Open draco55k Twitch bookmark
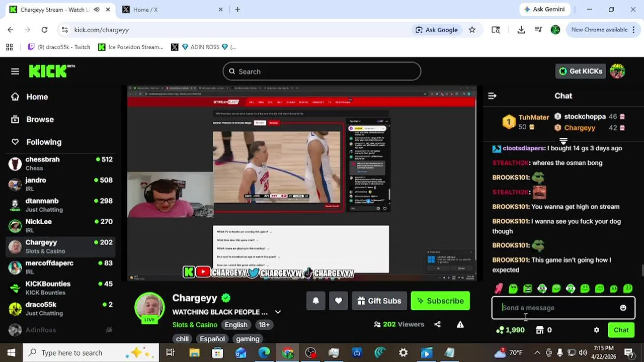This screenshot has height=362, width=644. pyautogui.click(x=59, y=47)
